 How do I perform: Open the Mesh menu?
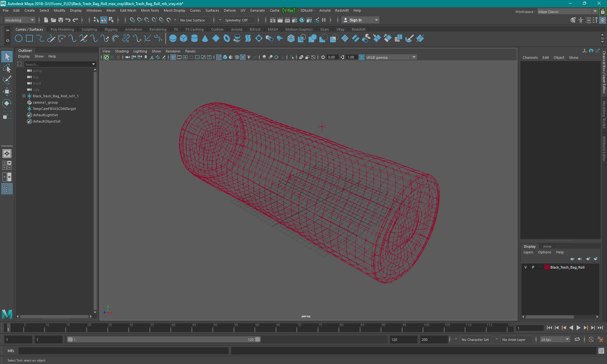click(x=111, y=10)
